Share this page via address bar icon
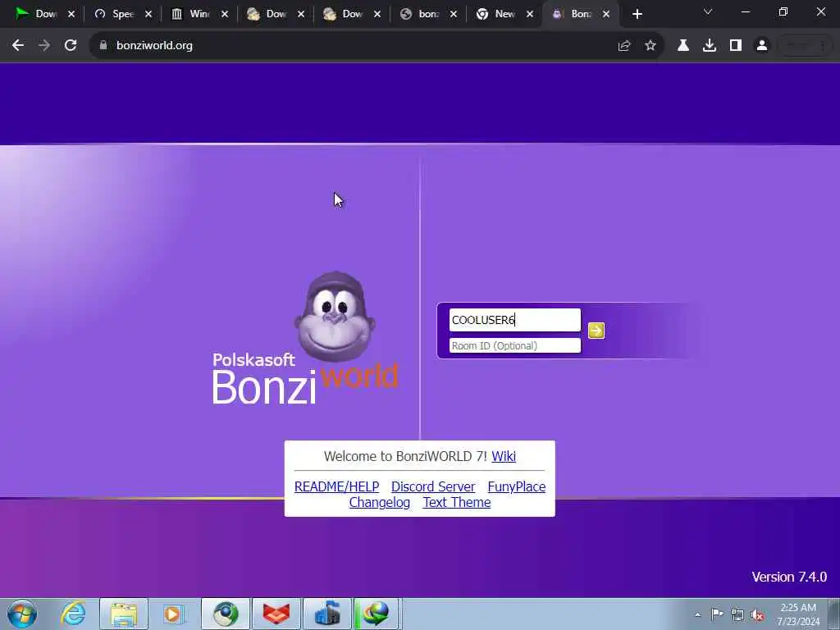The height and width of the screenshot is (630, 840). [x=624, y=46]
